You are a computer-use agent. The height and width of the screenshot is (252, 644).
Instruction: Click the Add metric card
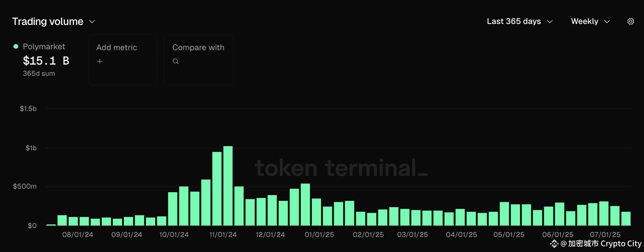(x=123, y=60)
